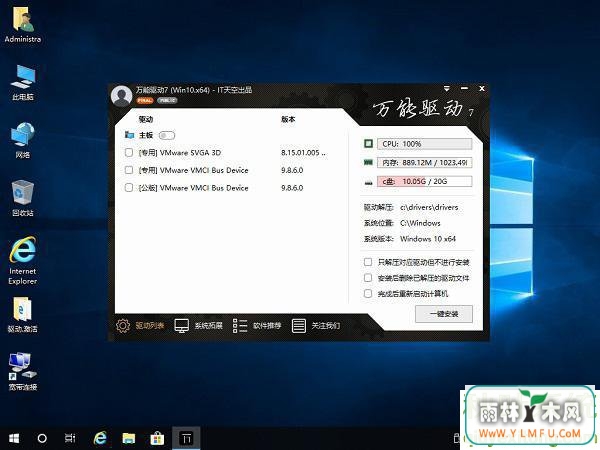
Task: Open the 回收站 recycle bin icon
Action: coord(23,198)
